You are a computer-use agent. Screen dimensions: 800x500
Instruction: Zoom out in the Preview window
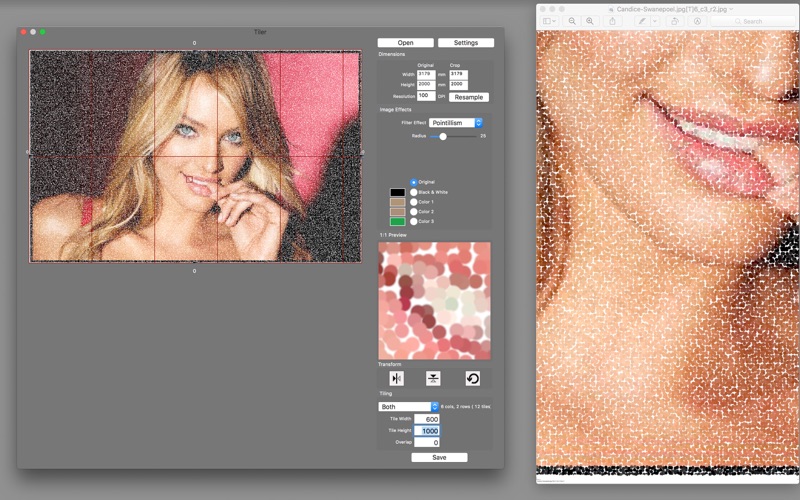coord(572,21)
